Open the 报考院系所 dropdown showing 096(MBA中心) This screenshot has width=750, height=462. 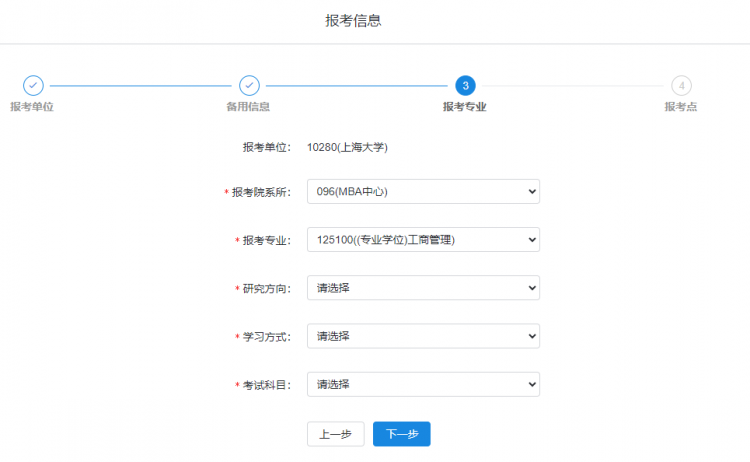click(423, 191)
